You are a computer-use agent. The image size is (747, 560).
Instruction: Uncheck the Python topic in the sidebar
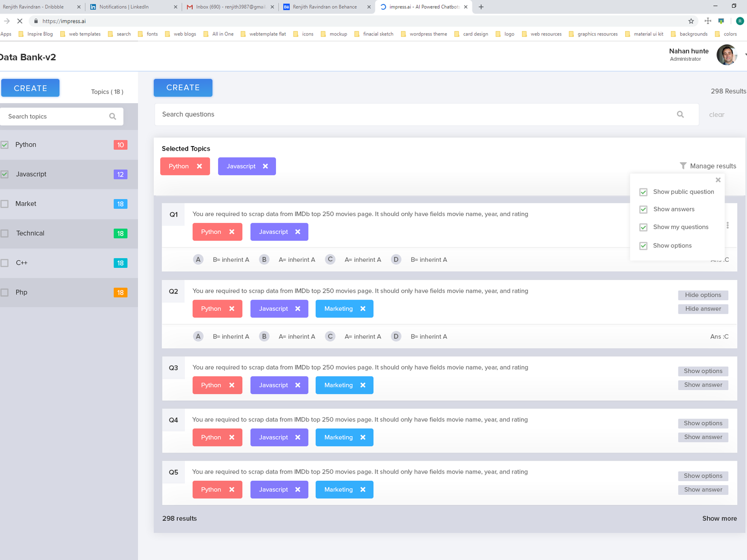[x=5, y=145]
